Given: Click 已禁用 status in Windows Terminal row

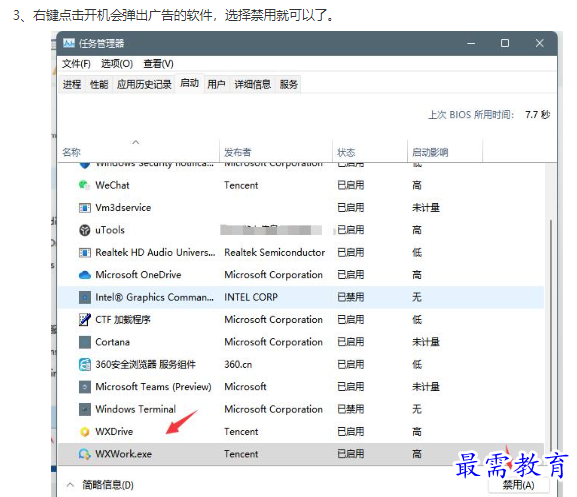Looking at the screenshot, I should [x=351, y=409].
